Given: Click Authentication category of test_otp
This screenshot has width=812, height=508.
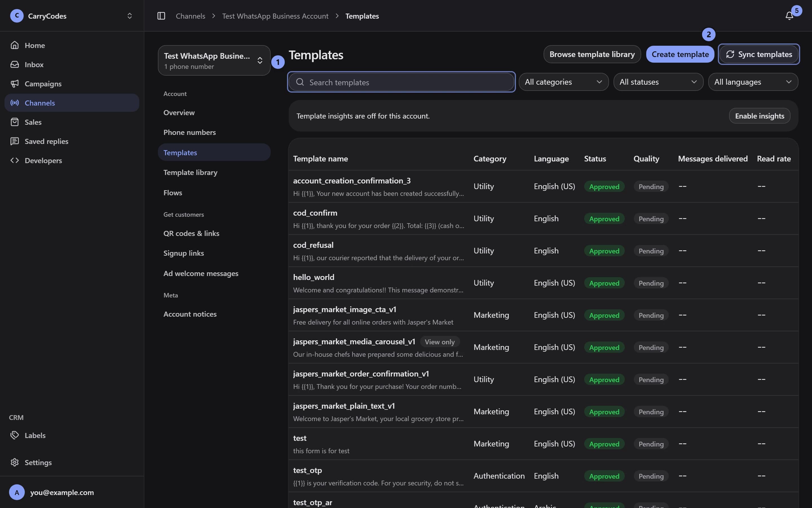Looking at the screenshot, I should pyautogui.click(x=499, y=476).
